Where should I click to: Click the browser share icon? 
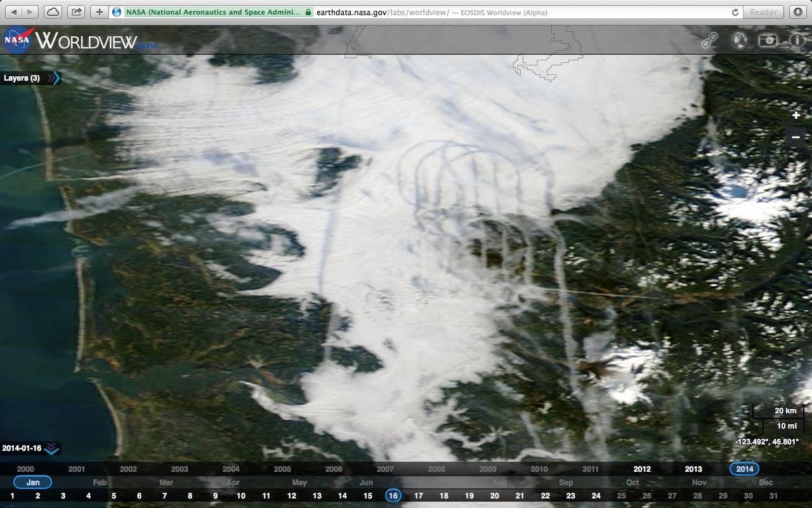(76, 12)
